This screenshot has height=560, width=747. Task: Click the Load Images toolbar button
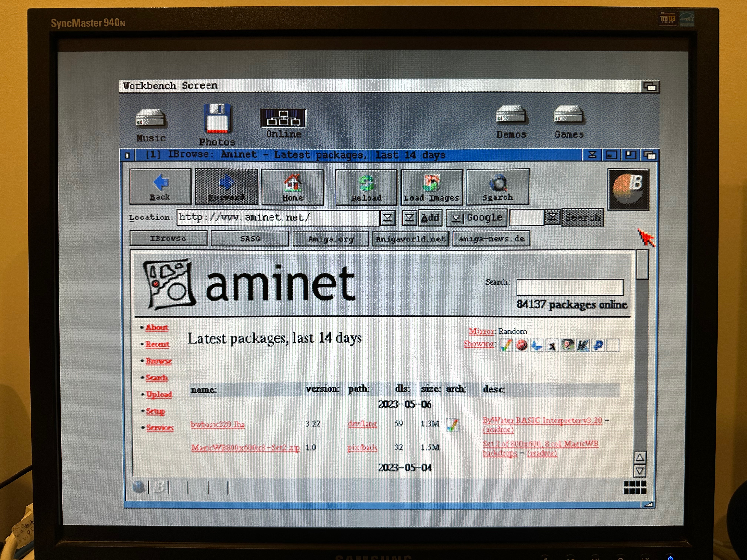432,187
